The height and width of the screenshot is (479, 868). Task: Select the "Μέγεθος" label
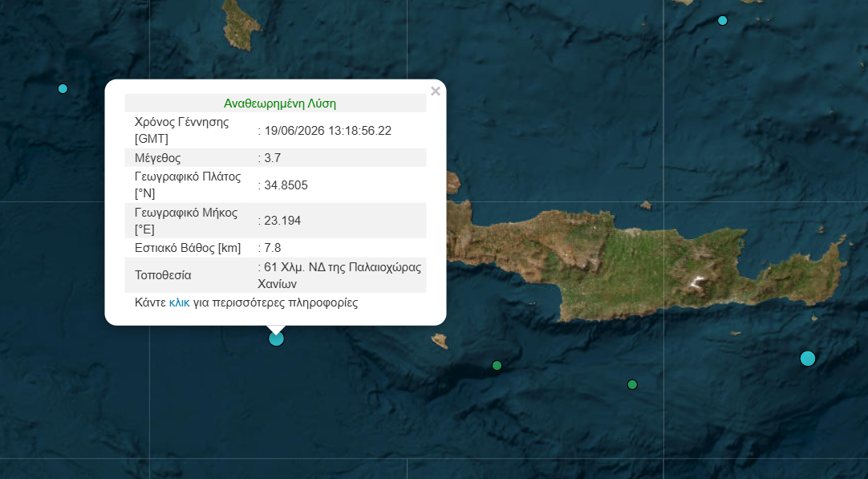(x=158, y=158)
